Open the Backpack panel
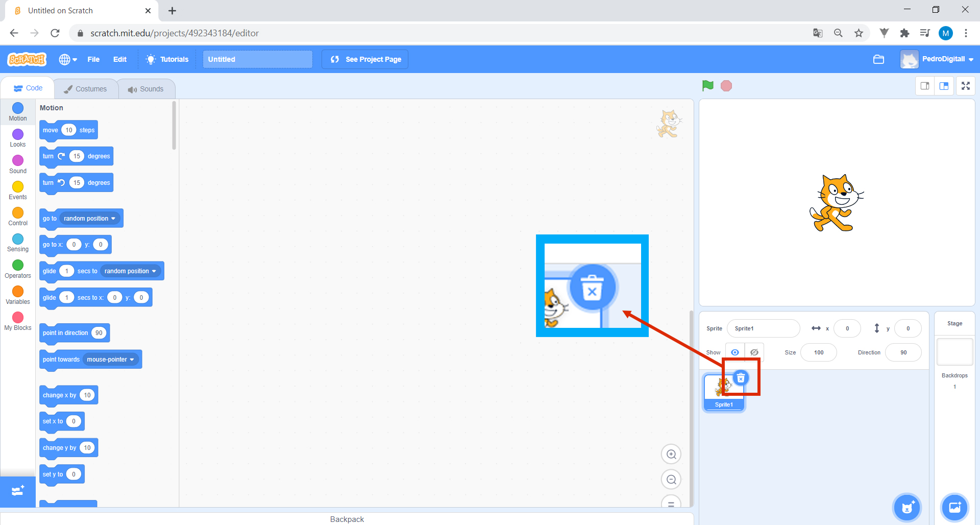The image size is (980, 525). click(347, 519)
